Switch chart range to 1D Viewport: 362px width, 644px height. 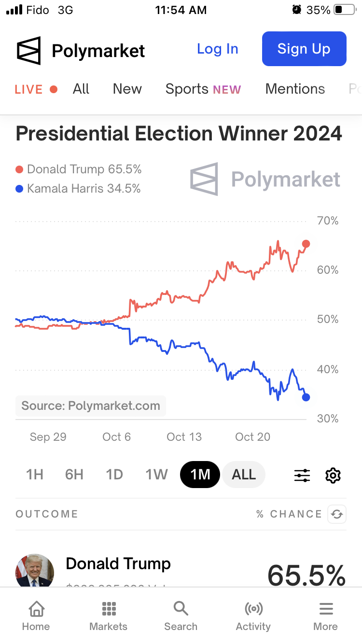tap(114, 475)
